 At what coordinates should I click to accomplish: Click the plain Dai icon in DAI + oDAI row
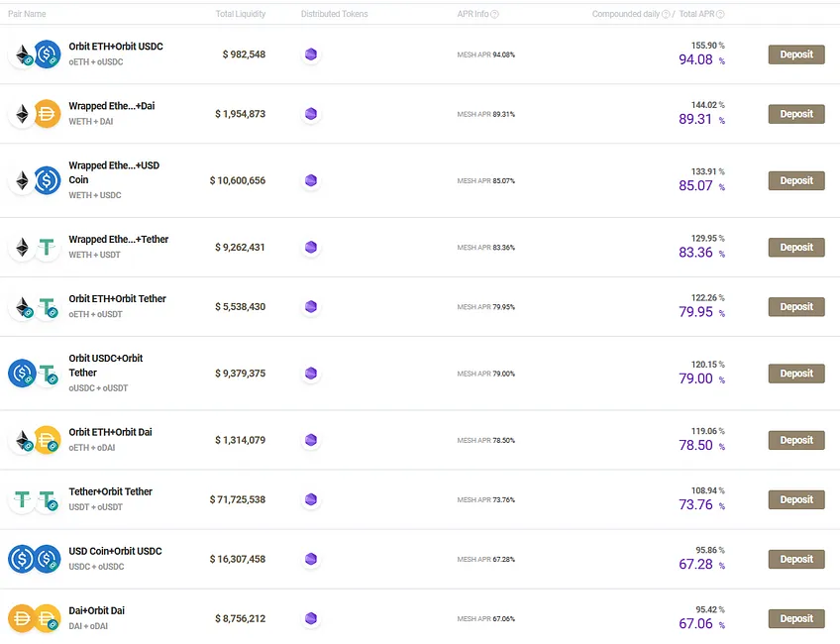tap(22, 618)
